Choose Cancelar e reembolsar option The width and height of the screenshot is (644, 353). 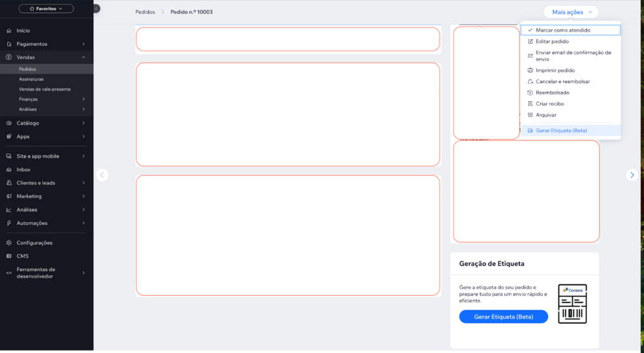(x=570, y=81)
